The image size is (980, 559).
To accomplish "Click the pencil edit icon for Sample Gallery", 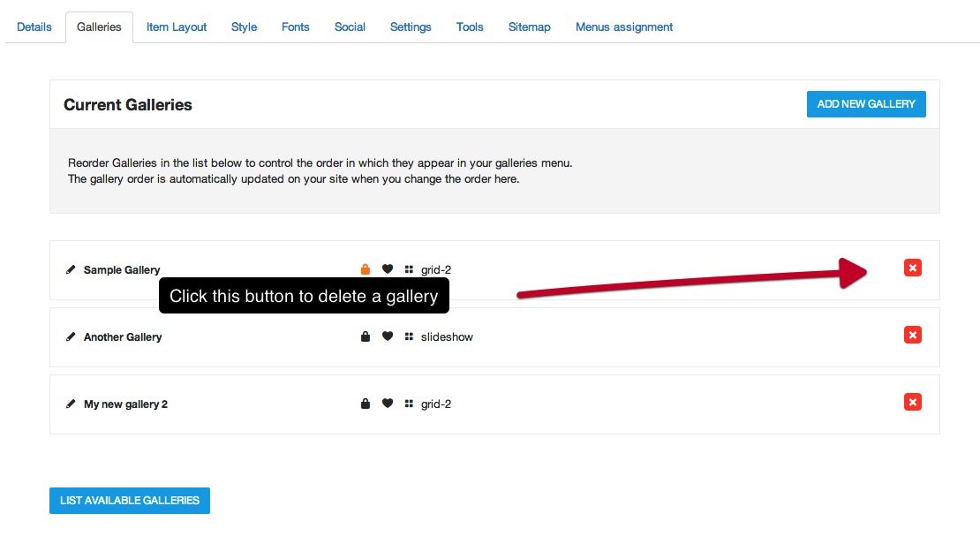I will 71,269.
